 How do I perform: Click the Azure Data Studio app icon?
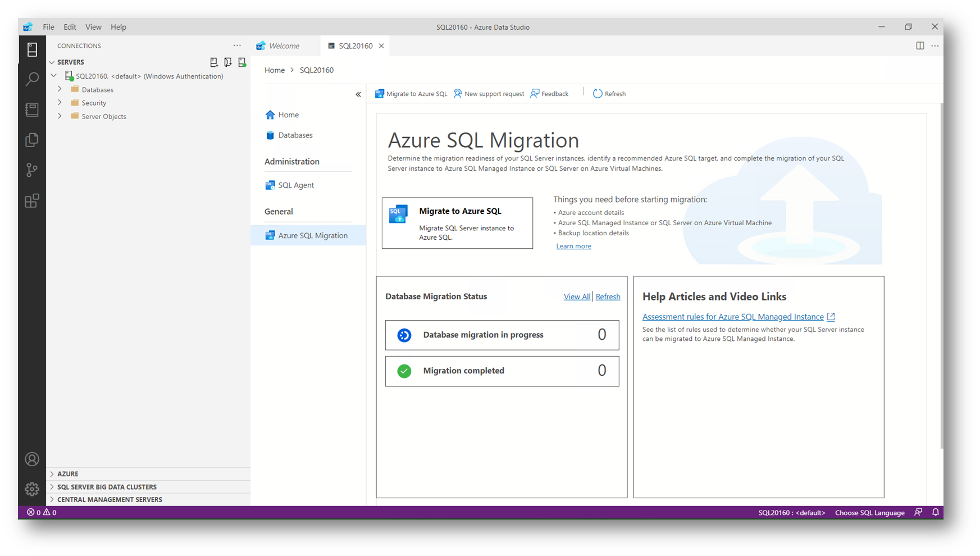tap(28, 27)
